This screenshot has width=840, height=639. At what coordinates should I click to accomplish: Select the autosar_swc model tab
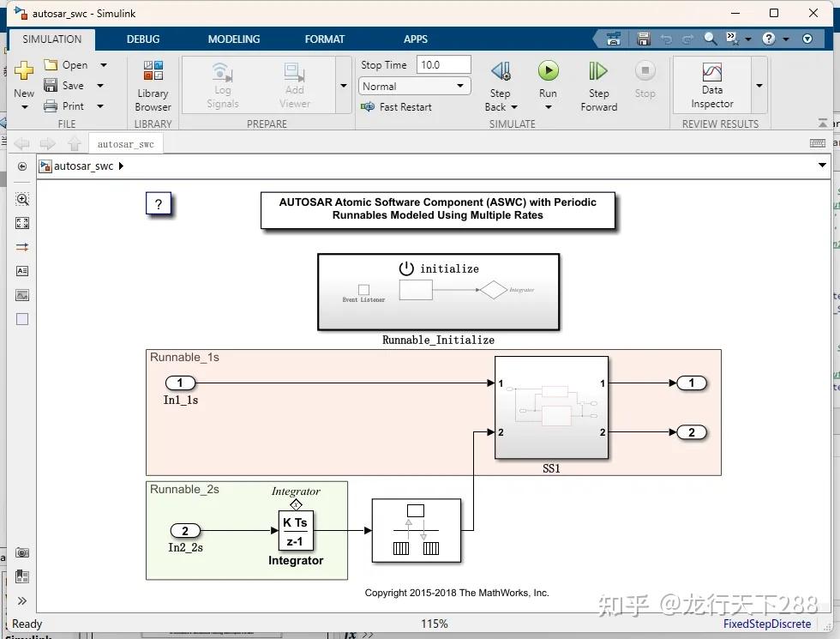(x=125, y=144)
